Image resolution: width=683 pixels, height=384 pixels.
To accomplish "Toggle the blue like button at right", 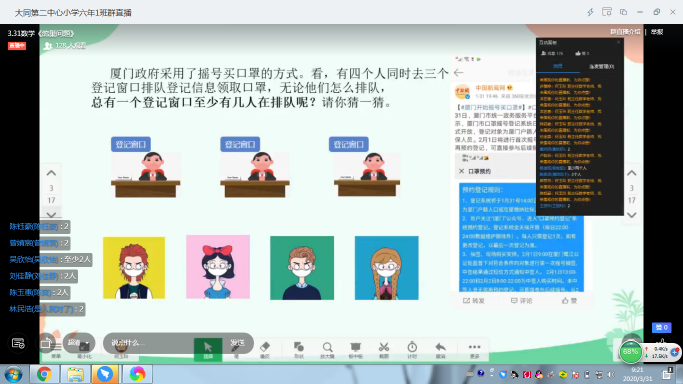I will 661,327.
